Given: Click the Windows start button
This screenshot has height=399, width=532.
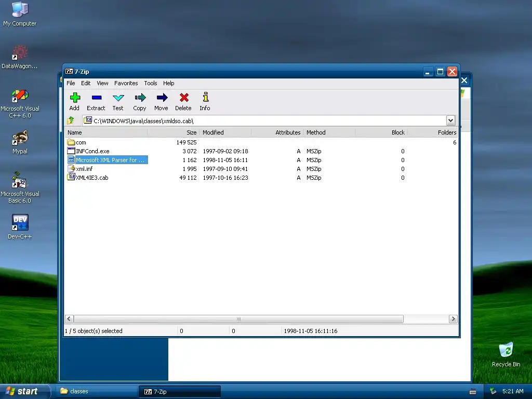Looking at the screenshot, I should point(25,391).
